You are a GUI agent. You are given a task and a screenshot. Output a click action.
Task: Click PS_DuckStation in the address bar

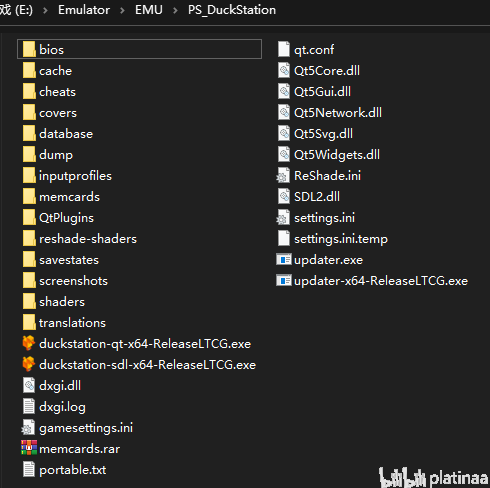[232, 10]
